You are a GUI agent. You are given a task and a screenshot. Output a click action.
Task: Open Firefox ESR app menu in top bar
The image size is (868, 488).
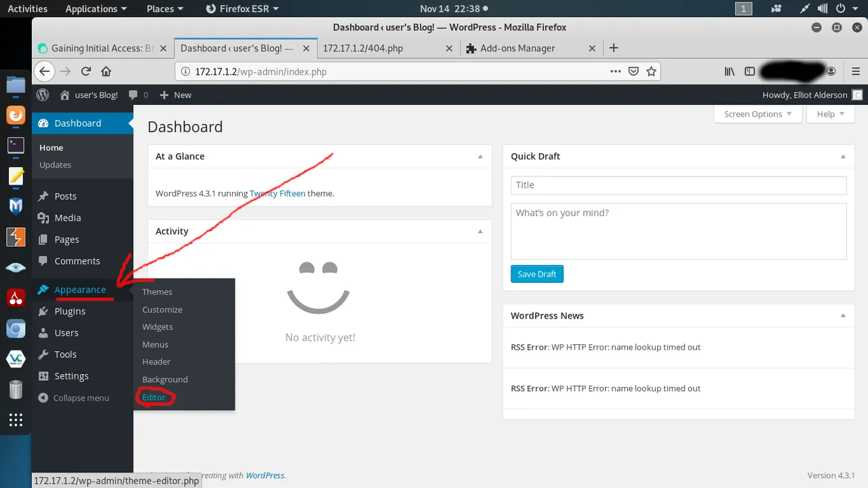click(x=241, y=9)
